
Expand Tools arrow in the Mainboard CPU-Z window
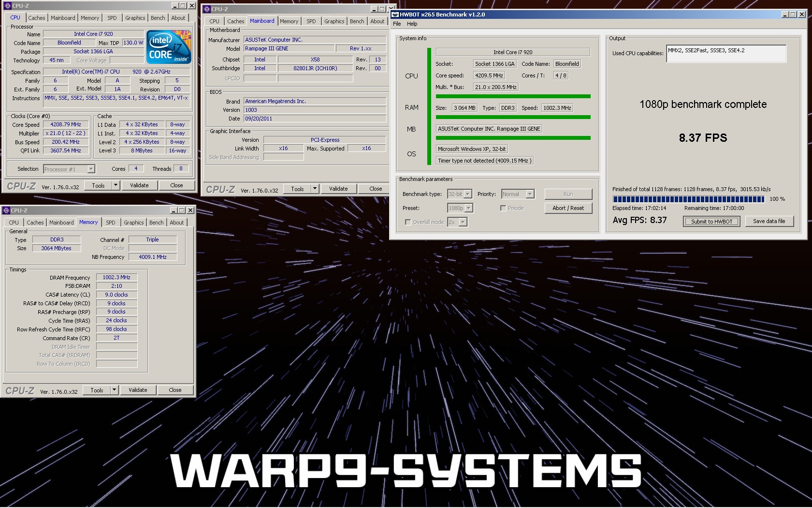pos(315,189)
